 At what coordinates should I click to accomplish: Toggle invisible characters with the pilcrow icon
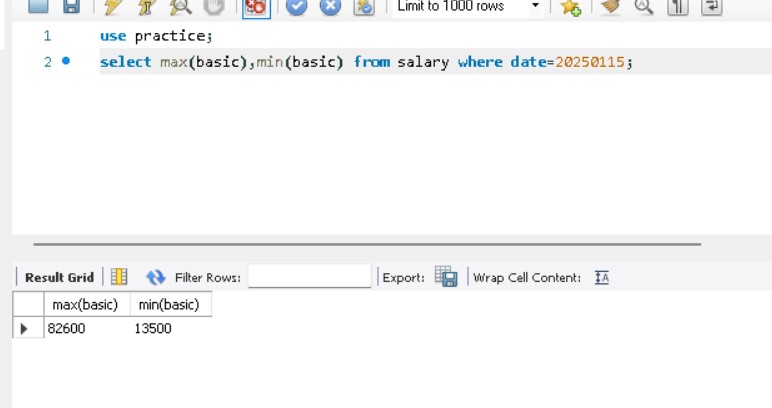click(x=678, y=6)
